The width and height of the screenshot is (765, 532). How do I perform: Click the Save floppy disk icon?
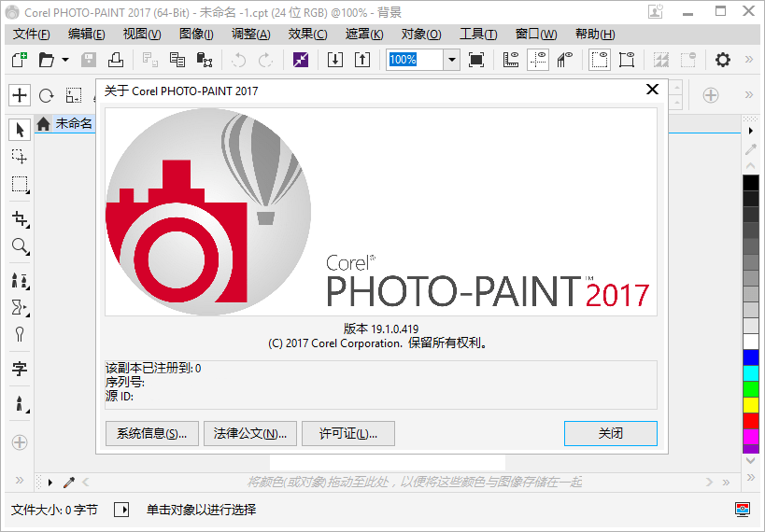click(x=89, y=60)
